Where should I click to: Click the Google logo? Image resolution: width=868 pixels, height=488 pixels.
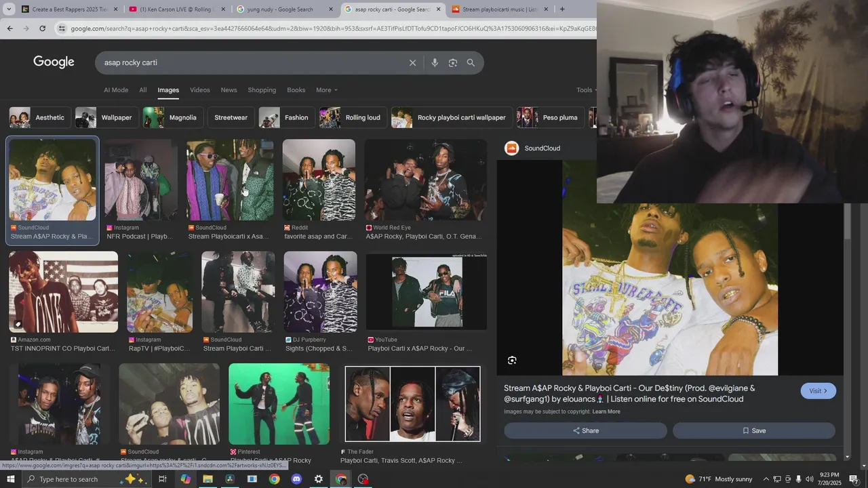point(54,62)
